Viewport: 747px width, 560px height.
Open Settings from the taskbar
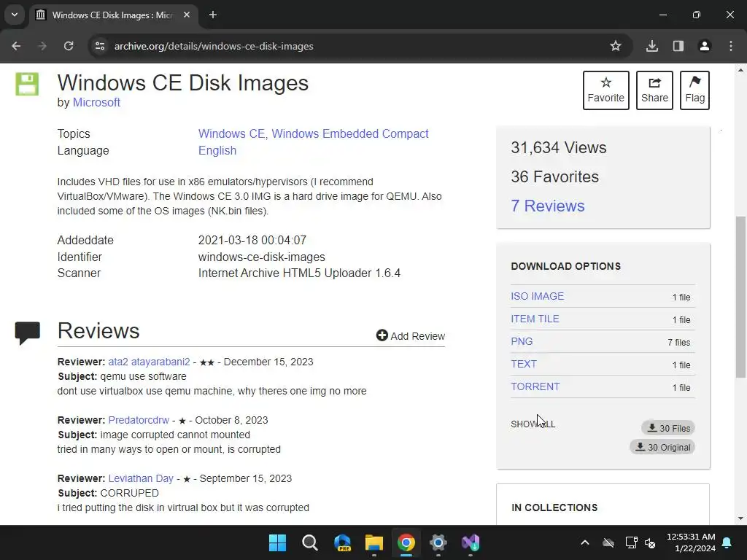click(x=438, y=542)
